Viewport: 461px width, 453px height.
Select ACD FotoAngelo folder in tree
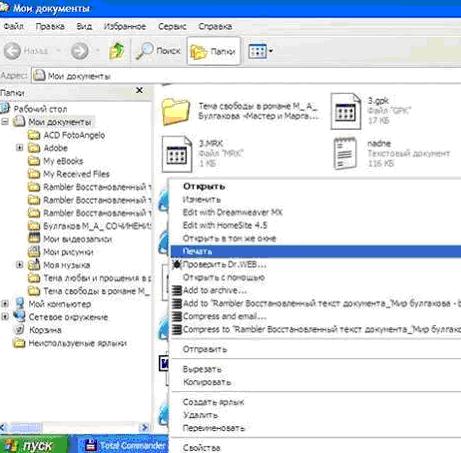coord(74,135)
